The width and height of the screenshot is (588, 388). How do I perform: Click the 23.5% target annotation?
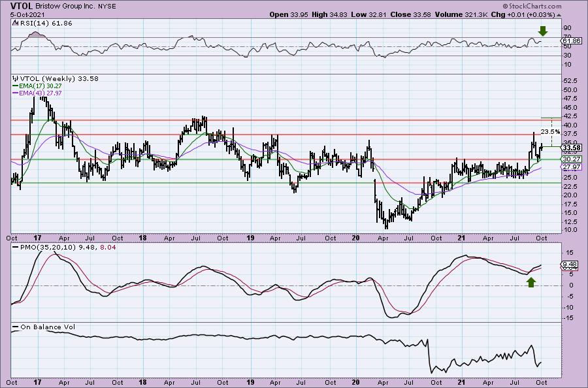coord(551,131)
